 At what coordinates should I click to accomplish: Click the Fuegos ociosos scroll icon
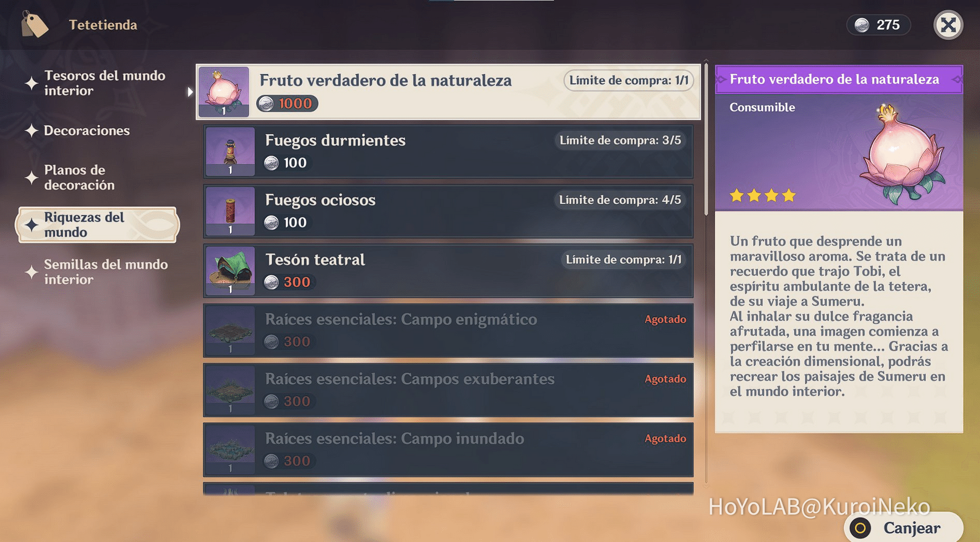229,211
